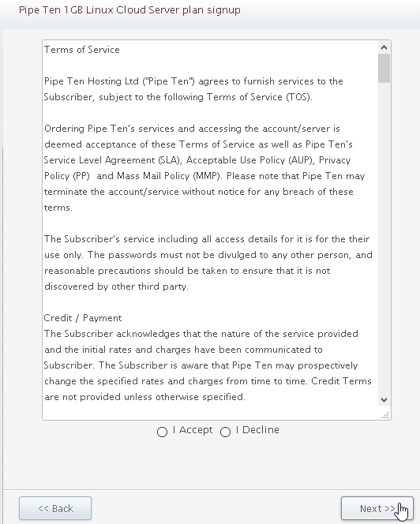
Task: Click the scroll down arrow of terms box
Action: click(x=384, y=400)
